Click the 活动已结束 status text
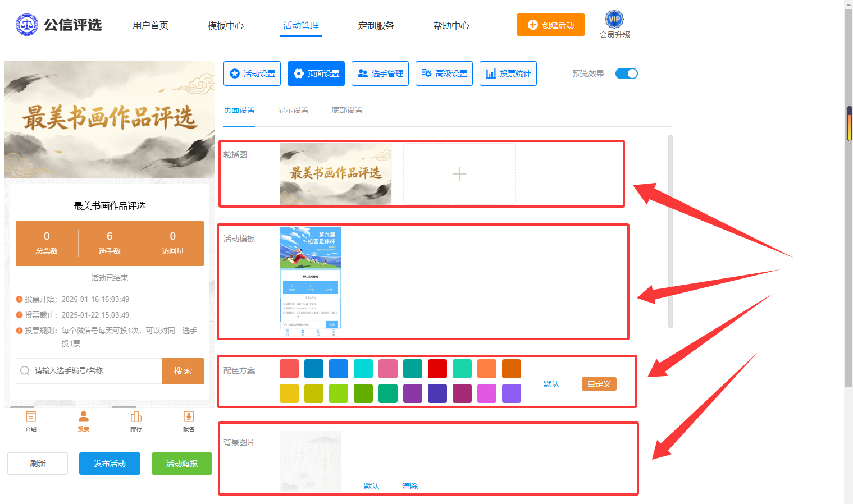 (110, 278)
